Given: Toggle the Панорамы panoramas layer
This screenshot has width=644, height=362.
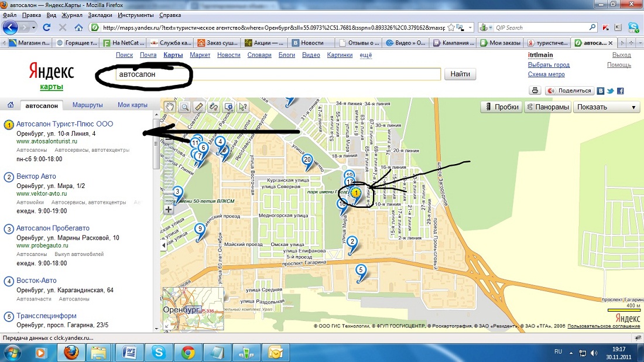Looking at the screenshot, I should (x=549, y=107).
